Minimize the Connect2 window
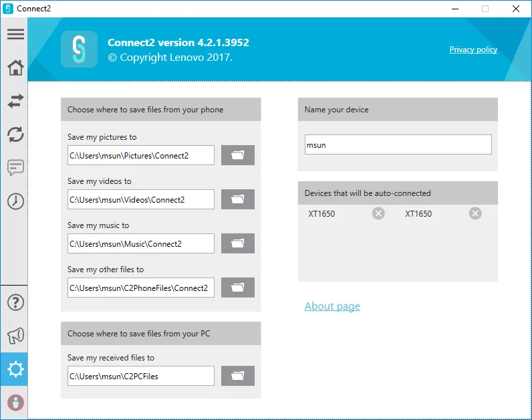Screen dimensions: 532x420 coord(455,9)
